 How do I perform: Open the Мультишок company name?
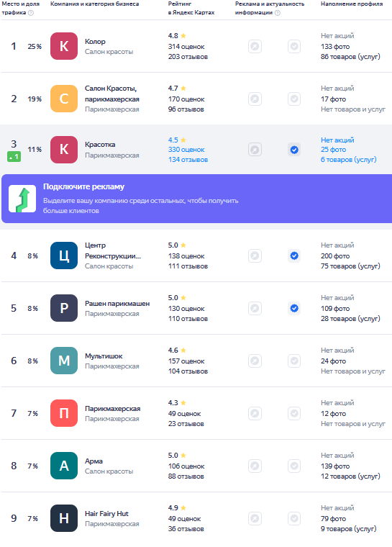pos(104,356)
